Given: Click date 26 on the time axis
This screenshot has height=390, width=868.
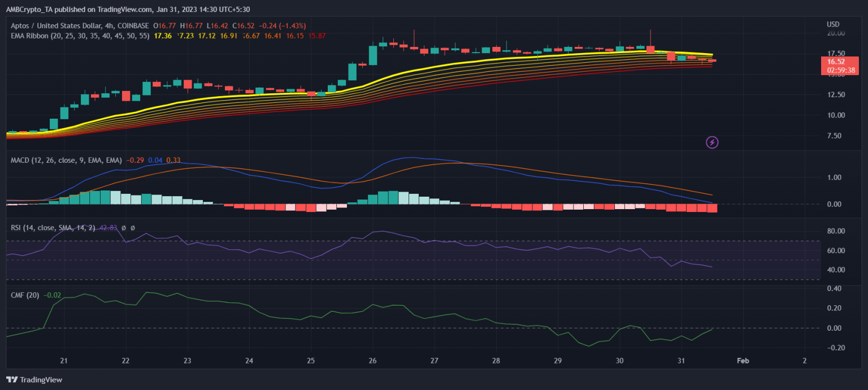Looking at the screenshot, I should 372,361.
